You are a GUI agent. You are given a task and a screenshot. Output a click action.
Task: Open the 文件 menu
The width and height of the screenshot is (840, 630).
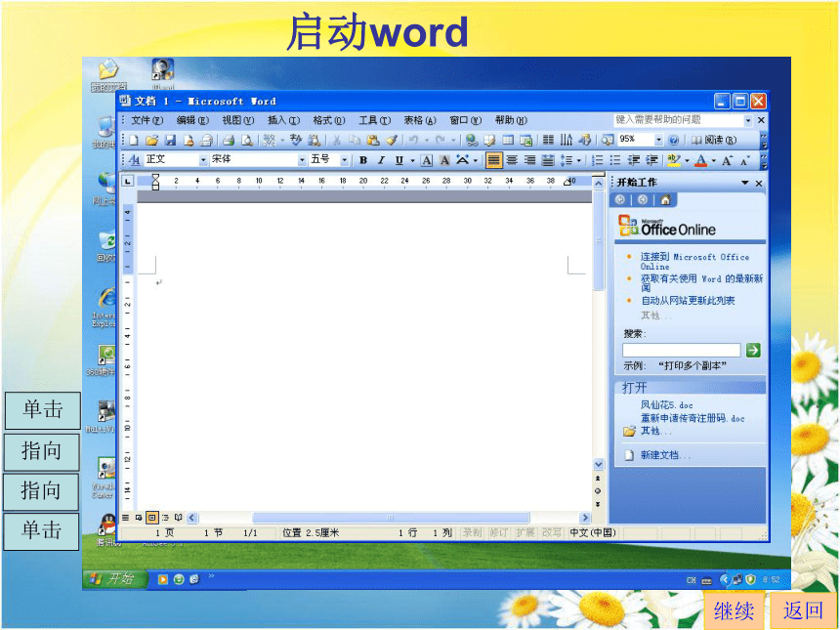click(147, 120)
